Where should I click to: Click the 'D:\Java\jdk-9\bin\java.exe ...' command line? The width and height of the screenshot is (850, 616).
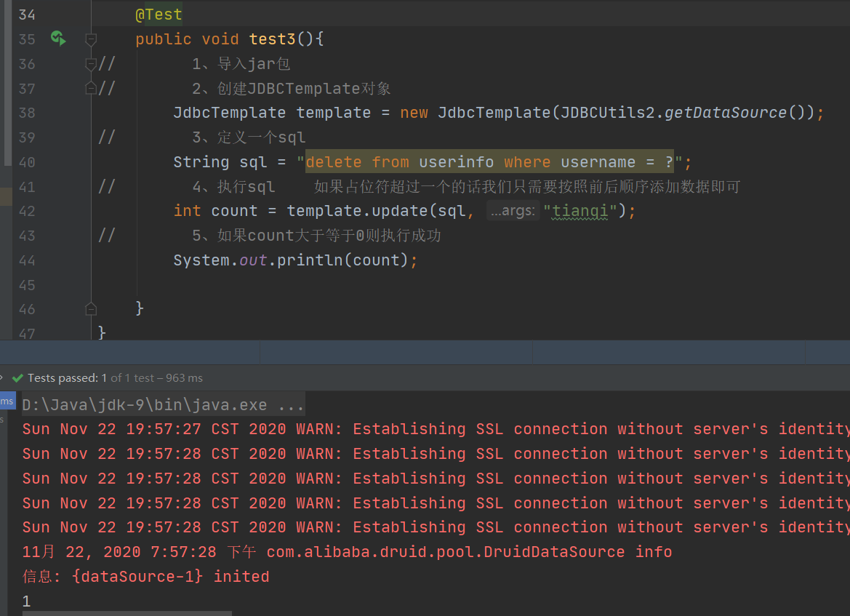tap(163, 405)
